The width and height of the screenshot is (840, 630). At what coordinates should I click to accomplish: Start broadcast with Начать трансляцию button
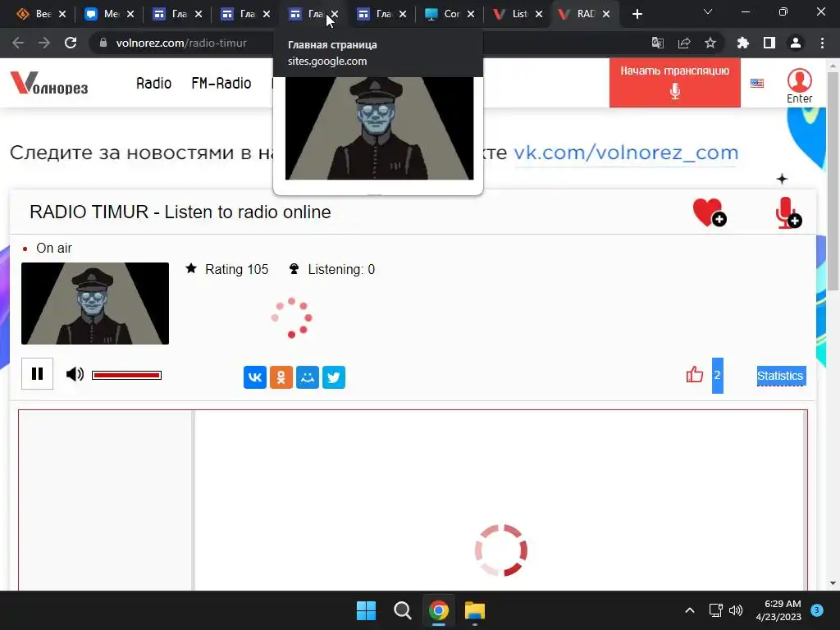[x=674, y=83]
